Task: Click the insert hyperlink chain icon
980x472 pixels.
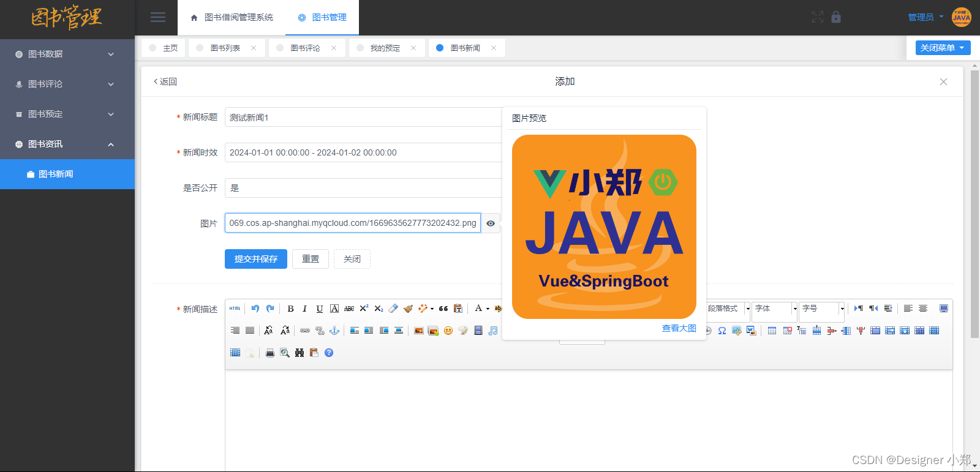Action: 305,331
